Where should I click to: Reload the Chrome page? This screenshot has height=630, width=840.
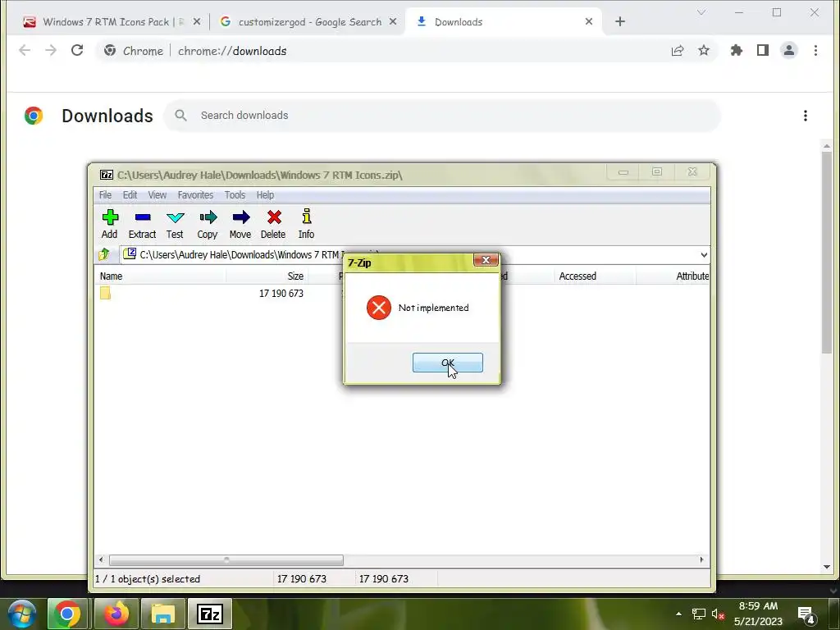(77, 50)
